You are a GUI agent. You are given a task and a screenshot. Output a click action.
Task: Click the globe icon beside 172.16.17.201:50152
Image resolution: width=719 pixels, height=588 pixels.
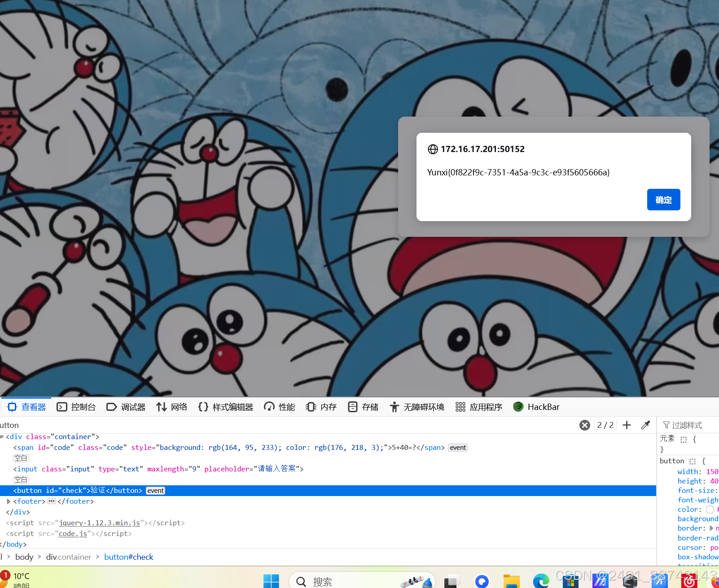coord(433,149)
